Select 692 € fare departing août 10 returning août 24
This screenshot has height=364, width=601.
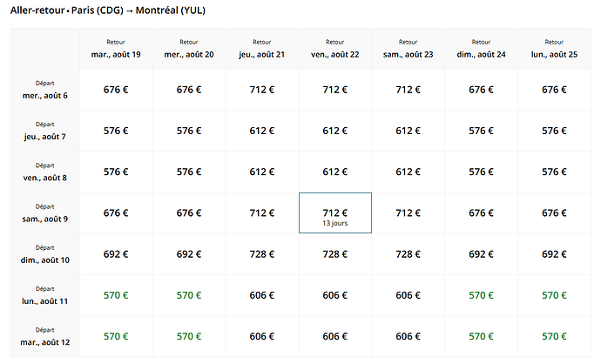(x=481, y=254)
